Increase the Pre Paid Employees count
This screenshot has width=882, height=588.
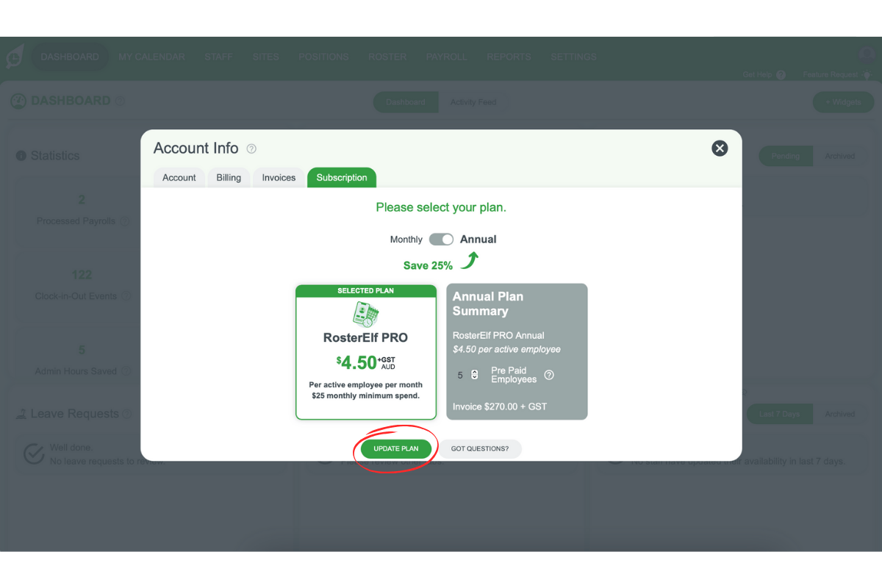(475, 372)
